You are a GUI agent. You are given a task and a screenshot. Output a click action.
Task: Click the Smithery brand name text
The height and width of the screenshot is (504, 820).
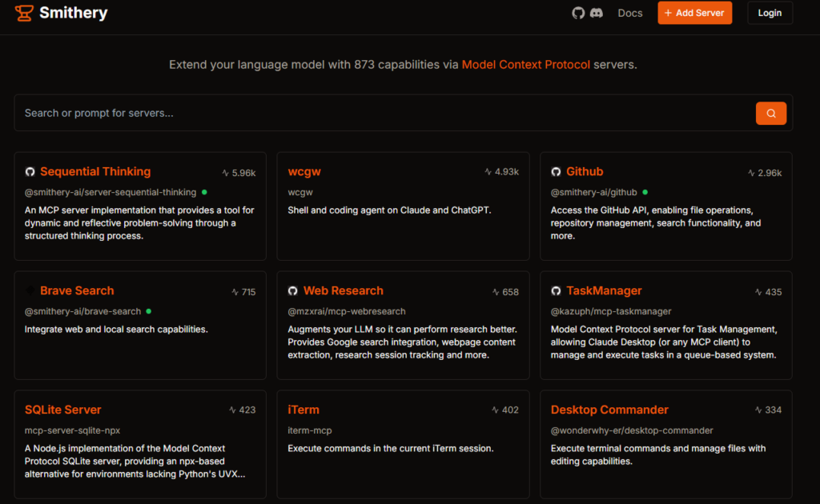tap(73, 13)
